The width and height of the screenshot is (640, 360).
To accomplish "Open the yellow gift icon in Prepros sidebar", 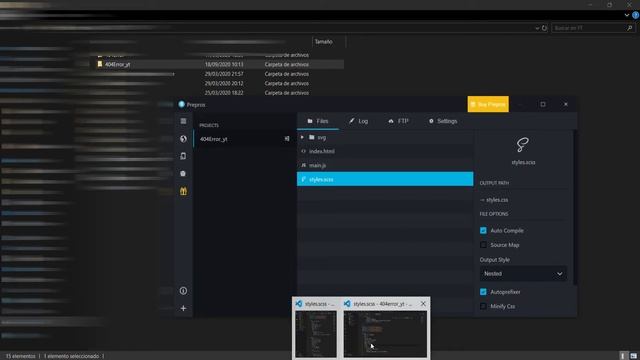I will [x=183, y=191].
